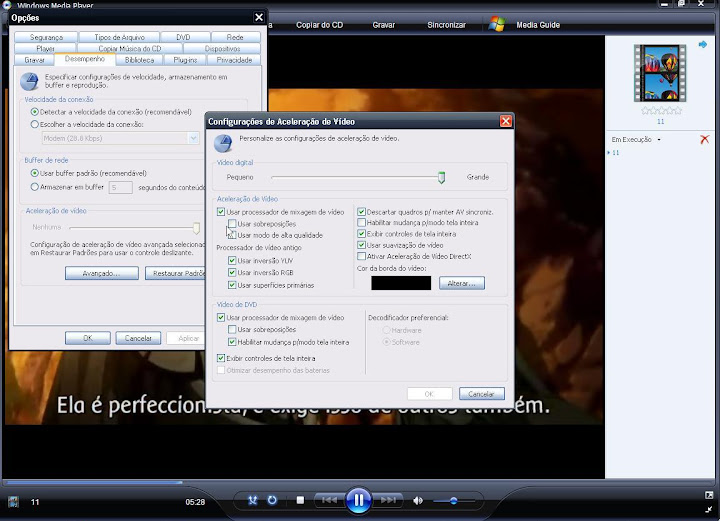Toggle Usar modo de alta qualidade

(232, 235)
